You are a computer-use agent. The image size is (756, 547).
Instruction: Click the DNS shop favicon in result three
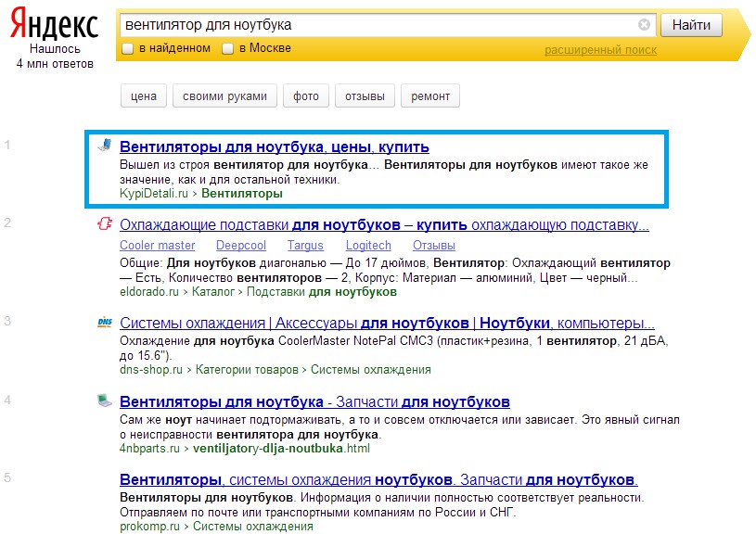(x=105, y=323)
